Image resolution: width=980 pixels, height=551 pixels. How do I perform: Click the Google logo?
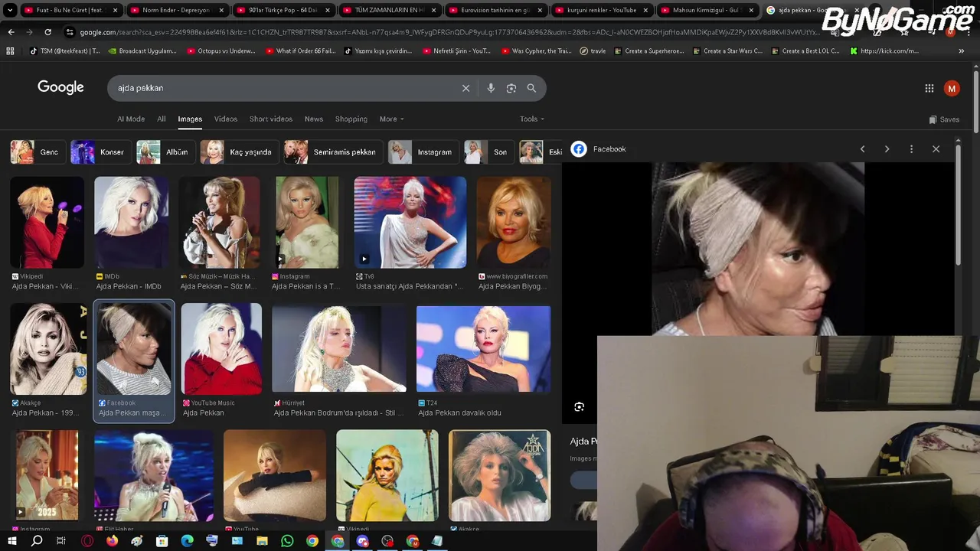coord(60,87)
